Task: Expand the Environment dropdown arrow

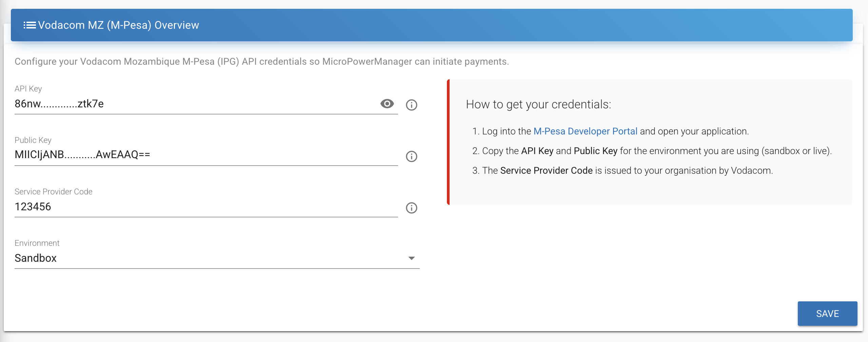Action: point(411,258)
